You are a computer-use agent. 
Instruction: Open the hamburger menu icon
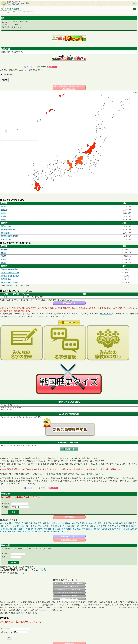point(134,9)
